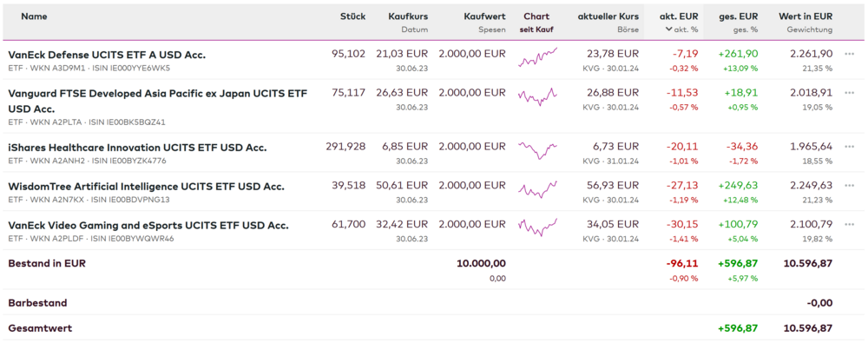Click purchase price 6,85 EUR

(x=405, y=147)
